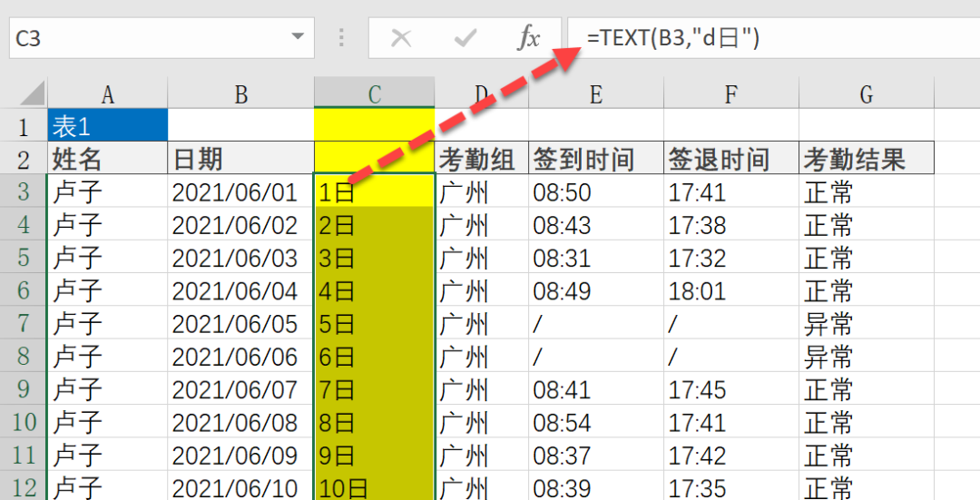Viewport: 980px width, 500px height.
Task: Select the 正常 result in row 11
Action: (x=867, y=455)
